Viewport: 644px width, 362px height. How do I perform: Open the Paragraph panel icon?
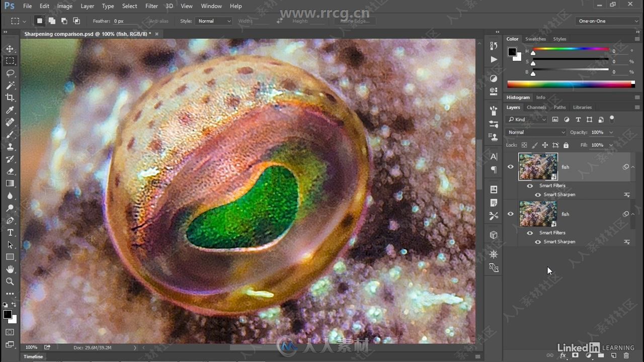pyautogui.click(x=494, y=170)
